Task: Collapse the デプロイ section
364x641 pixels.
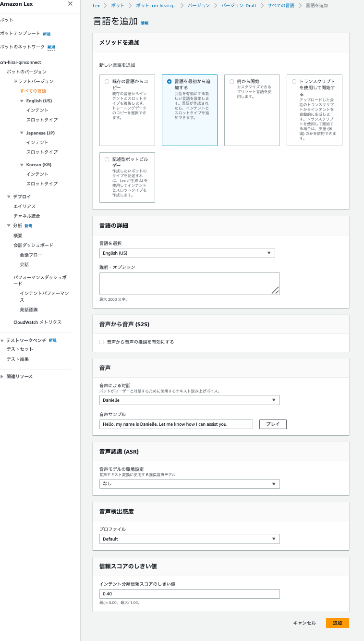Action: (x=9, y=197)
